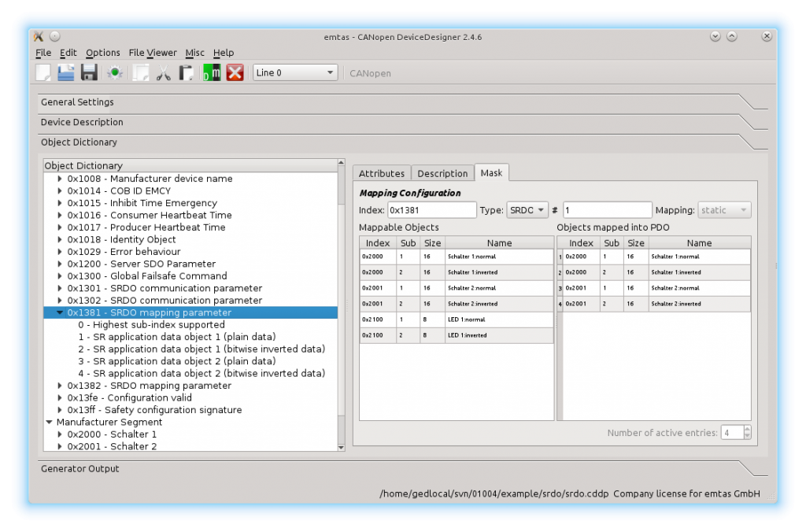This screenshot has width=806, height=532.
Task: Collapse the 0x1381 SRDO mapping parameter node
Action: (x=60, y=312)
